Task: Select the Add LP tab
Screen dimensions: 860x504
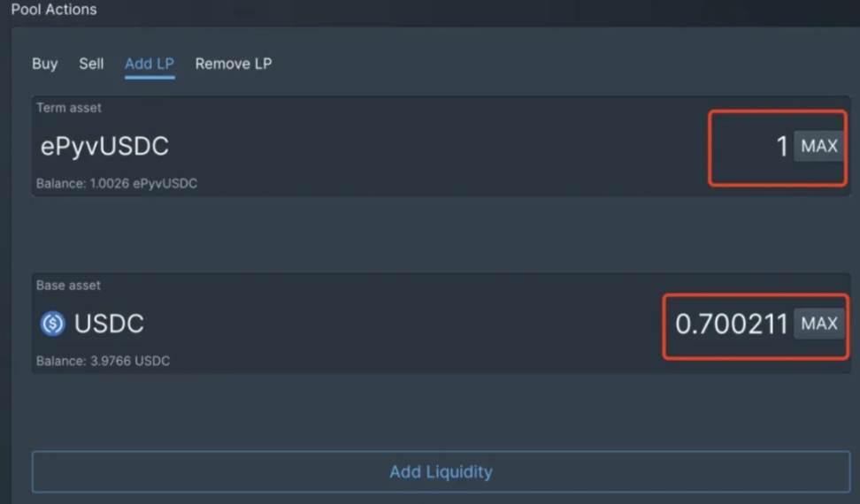Action: click(x=150, y=64)
